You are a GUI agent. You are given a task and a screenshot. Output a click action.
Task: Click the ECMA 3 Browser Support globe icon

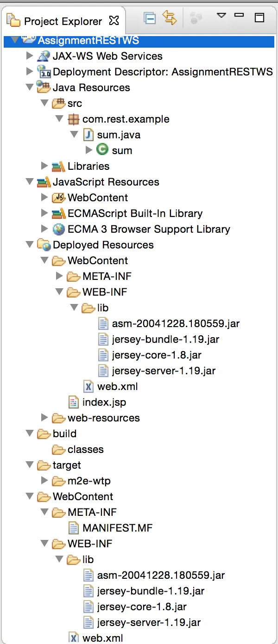point(58,229)
